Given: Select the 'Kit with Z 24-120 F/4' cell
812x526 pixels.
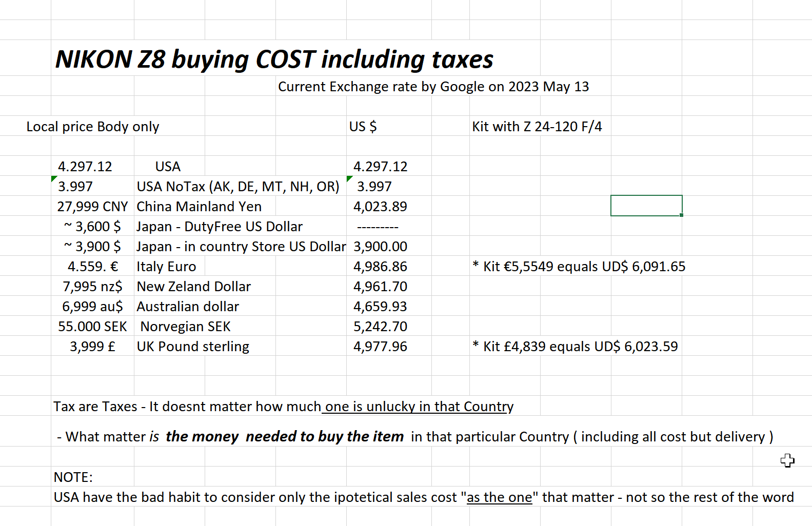Looking at the screenshot, I should tap(537, 127).
